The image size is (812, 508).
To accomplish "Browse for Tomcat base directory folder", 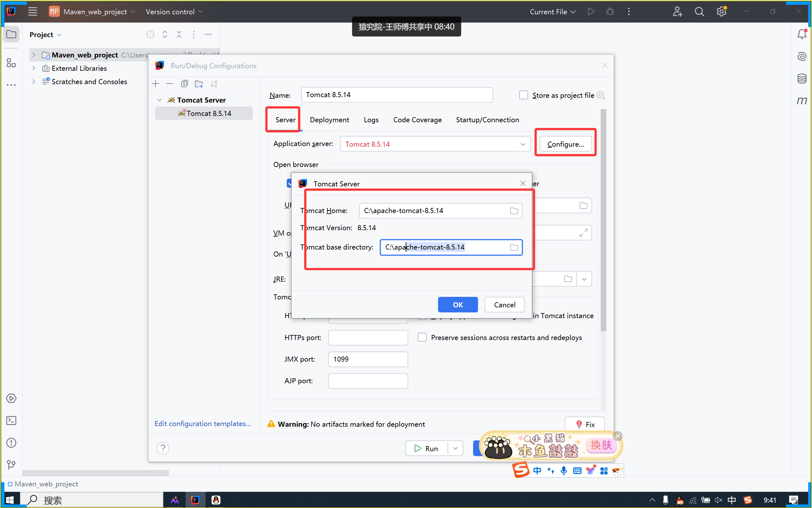I will pyautogui.click(x=514, y=247).
